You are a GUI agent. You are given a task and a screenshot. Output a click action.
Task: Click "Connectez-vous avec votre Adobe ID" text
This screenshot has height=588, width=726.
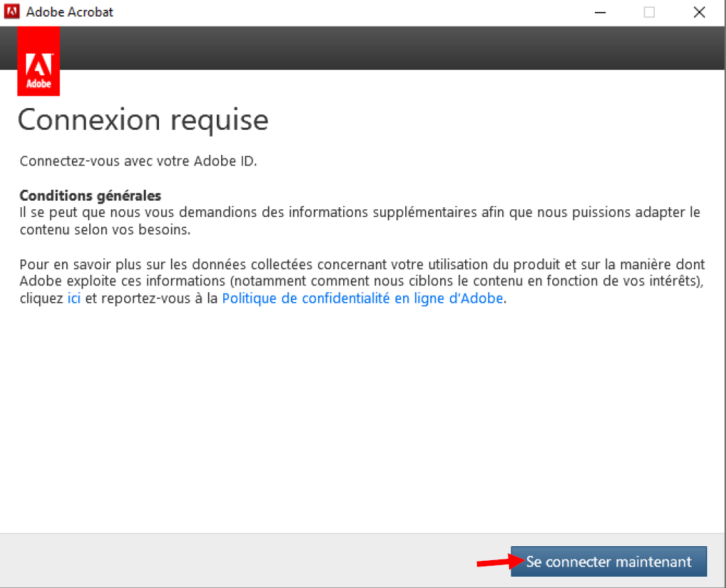pos(138,161)
